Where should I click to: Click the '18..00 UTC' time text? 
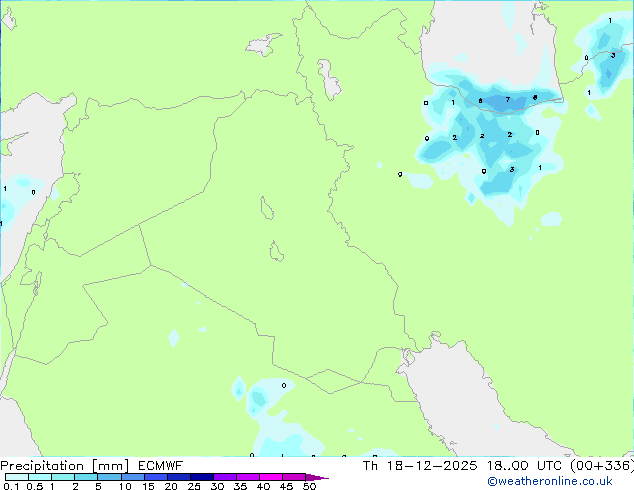pos(524,466)
